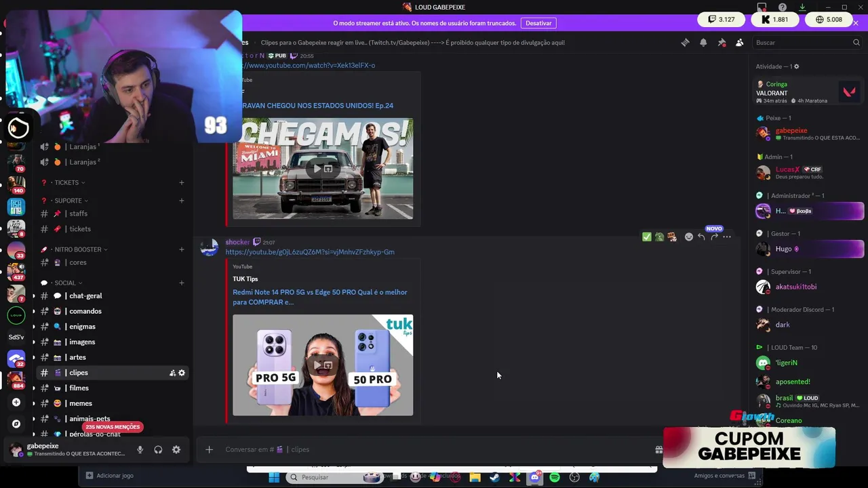868x488 pixels.
Task: Mute microphone in user panel
Action: [140, 449]
